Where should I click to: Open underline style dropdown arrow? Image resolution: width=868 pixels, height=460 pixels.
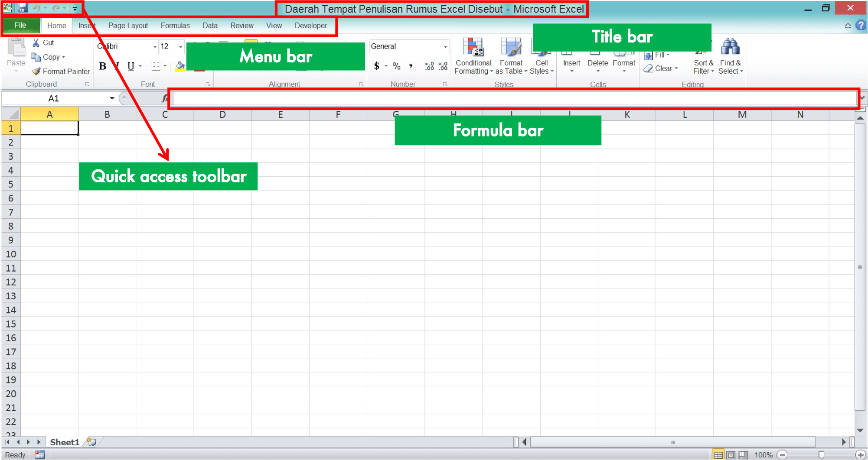[140, 66]
